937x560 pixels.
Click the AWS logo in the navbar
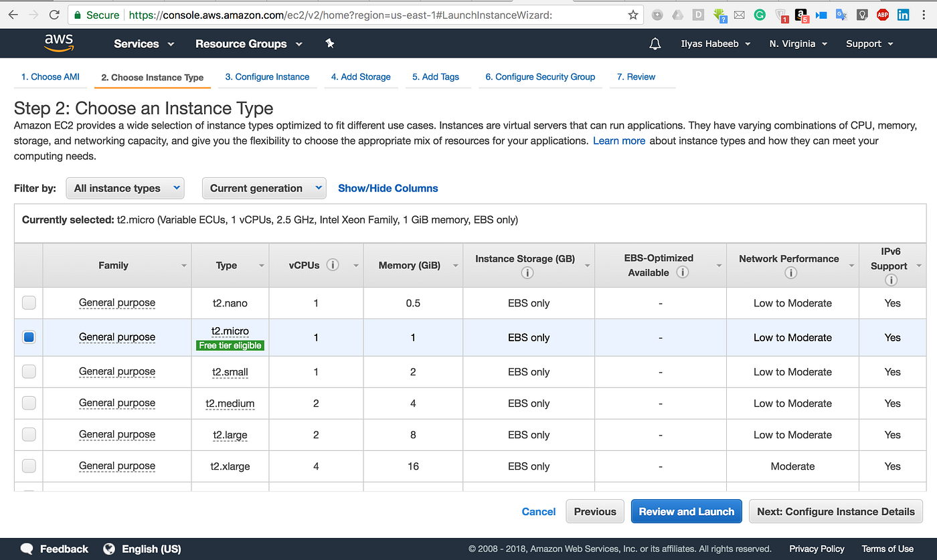click(59, 43)
